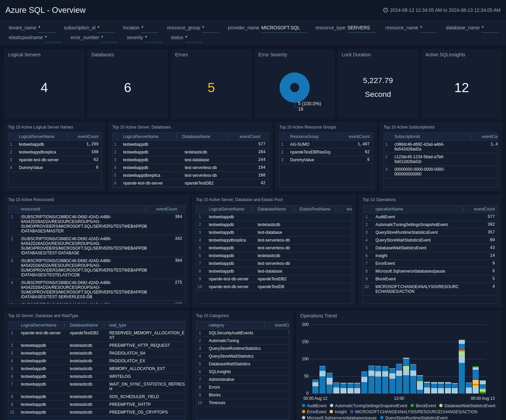Sort by resourceId column header
Image resolution: width=506 pixels, height=420 pixels.
(30, 209)
